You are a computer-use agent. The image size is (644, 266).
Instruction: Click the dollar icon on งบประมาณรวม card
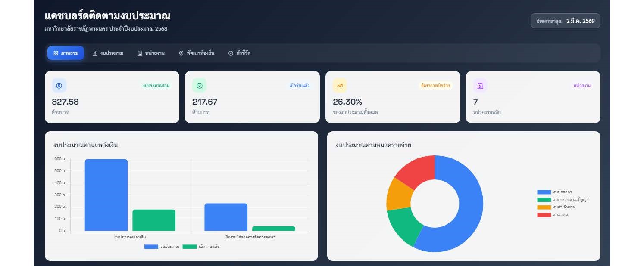(x=59, y=86)
